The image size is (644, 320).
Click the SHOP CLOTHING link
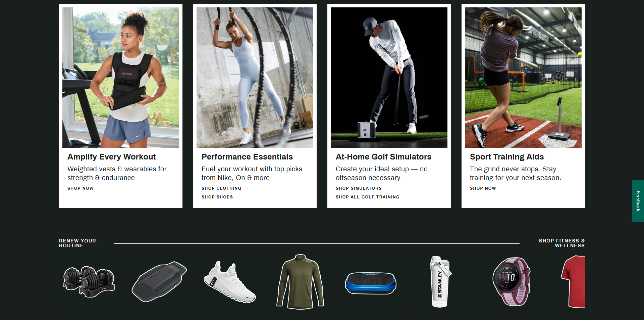pyautogui.click(x=221, y=188)
